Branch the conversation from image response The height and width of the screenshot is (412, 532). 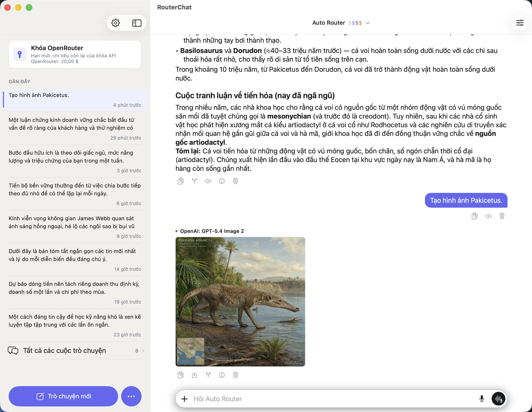click(208, 375)
